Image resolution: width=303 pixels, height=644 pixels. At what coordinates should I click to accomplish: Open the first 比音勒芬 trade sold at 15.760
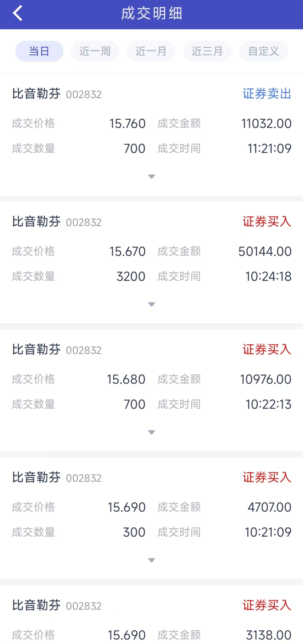tap(37, 94)
